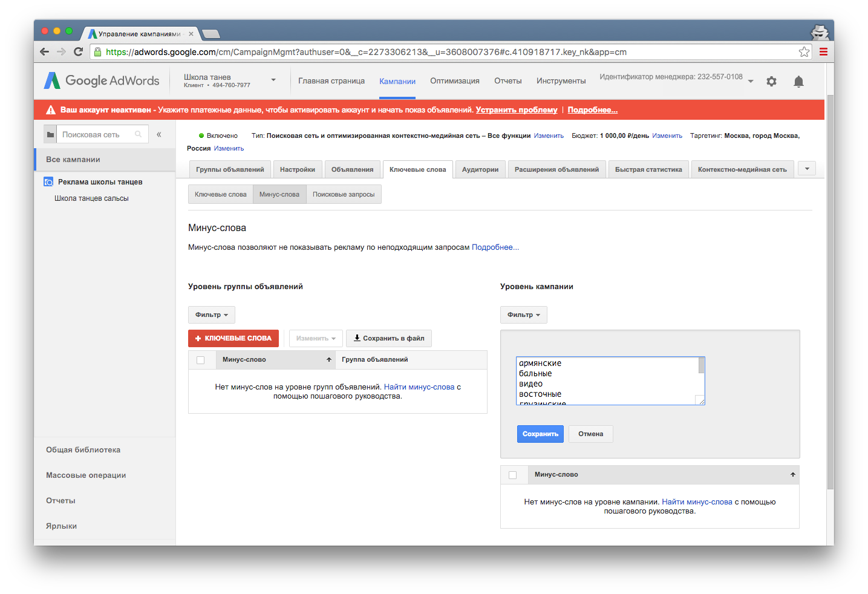
Task: Click the Устранить проблему link
Action: point(516,110)
